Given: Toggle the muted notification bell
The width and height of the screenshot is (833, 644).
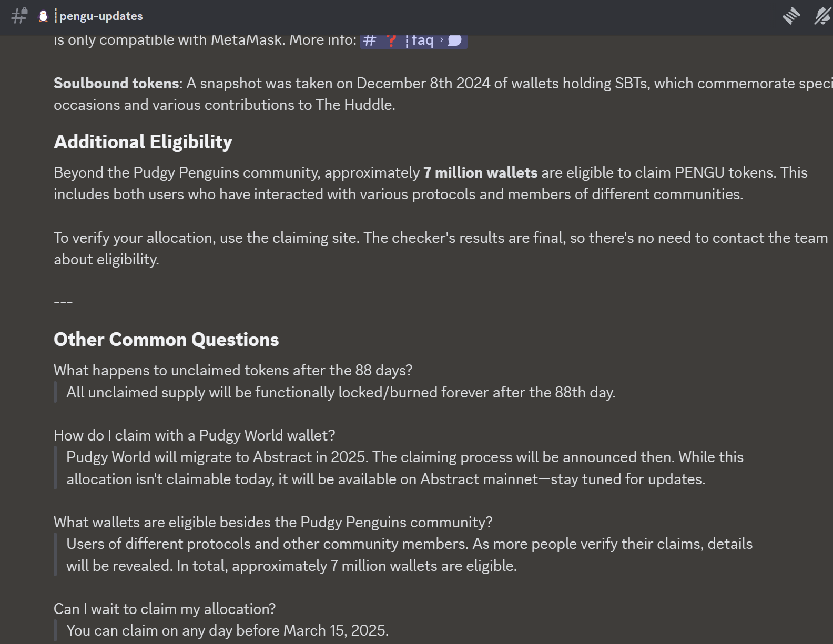Looking at the screenshot, I should coord(822,16).
